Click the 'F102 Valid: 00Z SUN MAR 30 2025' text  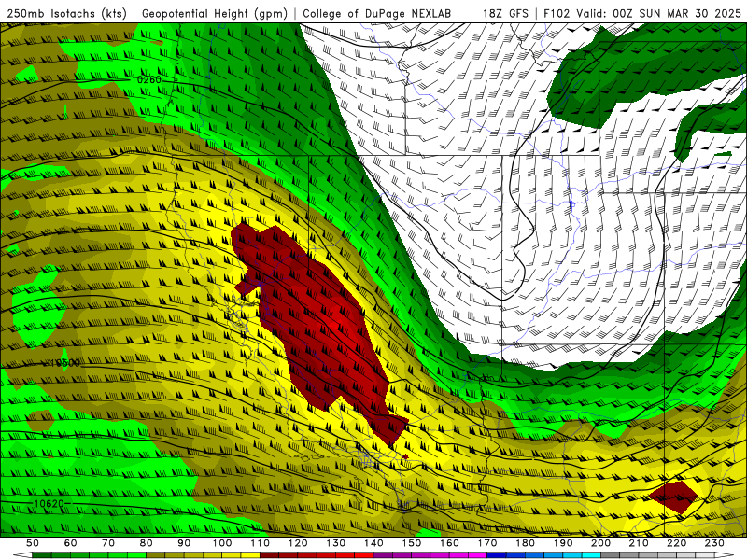pyautogui.click(x=642, y=13)
